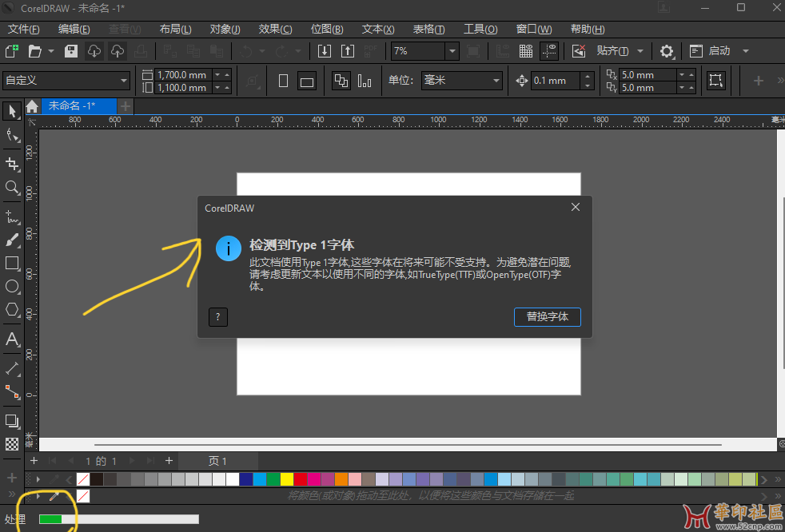Open the zoom level 7% dropdown
The width and height of the screenshot is (785, 532).
click(452, 51)
